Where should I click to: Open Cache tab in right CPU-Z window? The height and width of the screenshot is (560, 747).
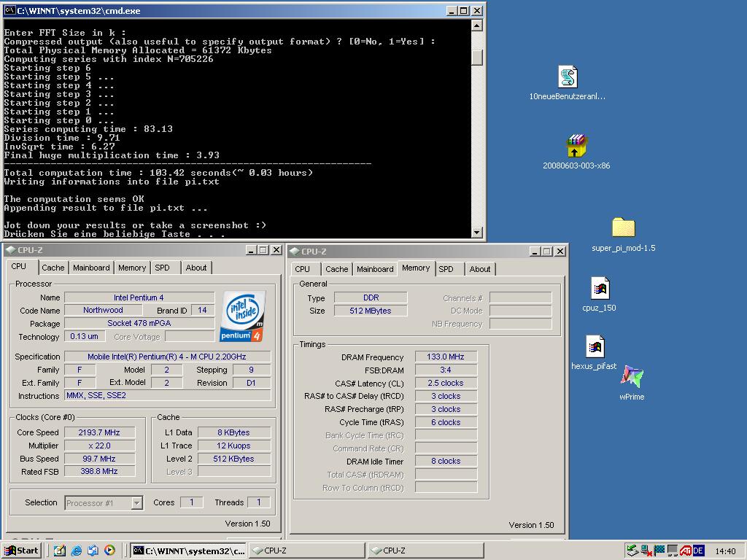(x=337, y=269)
